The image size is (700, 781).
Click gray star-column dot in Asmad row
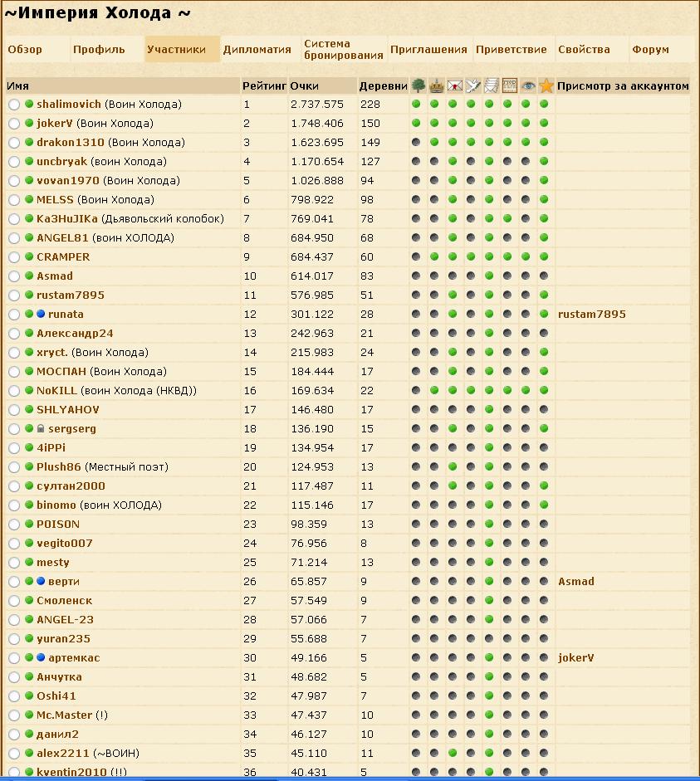coord(544,276)
